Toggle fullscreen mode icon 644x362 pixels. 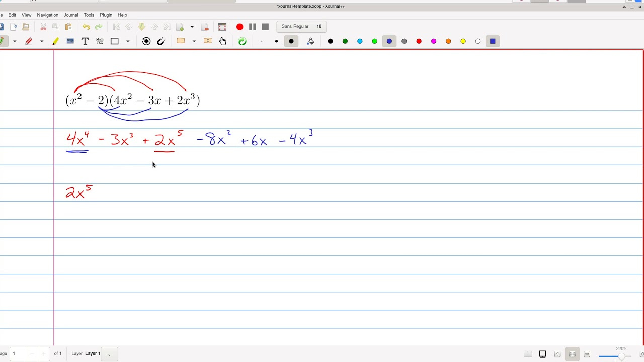222,27
